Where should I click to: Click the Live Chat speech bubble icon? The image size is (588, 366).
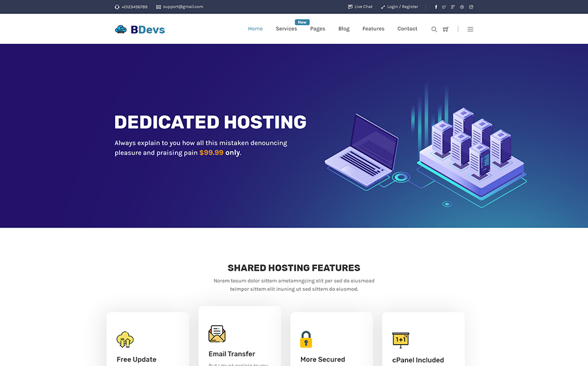(350, 7)
